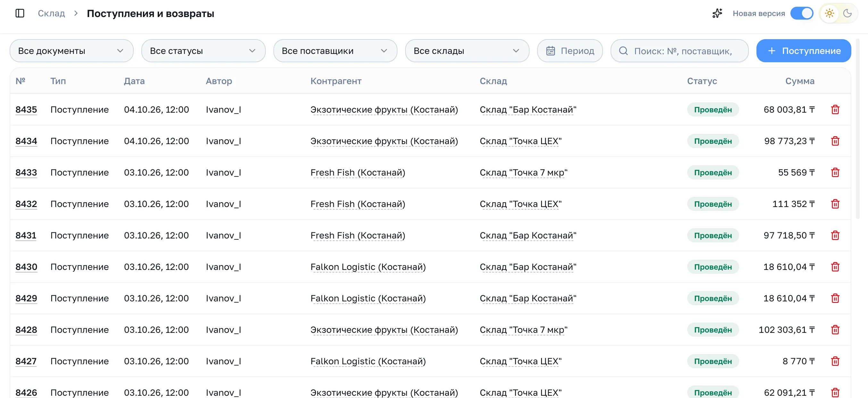
Task: Go to Склад breadcrumb
Action: coord(51,13)
